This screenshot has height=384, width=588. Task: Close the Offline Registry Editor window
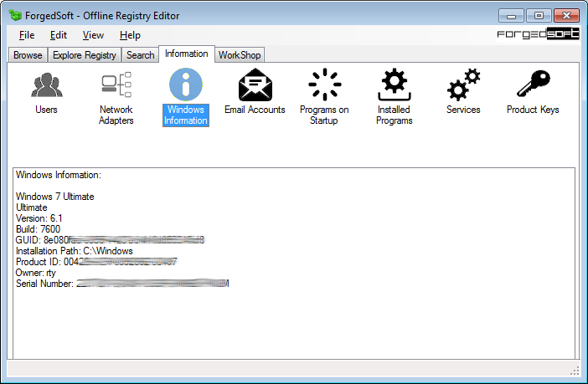pyautogui.click(x=566, y=16)
